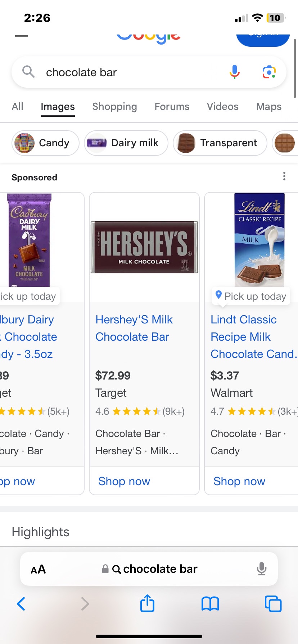
Task: Tap the voice search microphone icon
Action: coord(234,72)
